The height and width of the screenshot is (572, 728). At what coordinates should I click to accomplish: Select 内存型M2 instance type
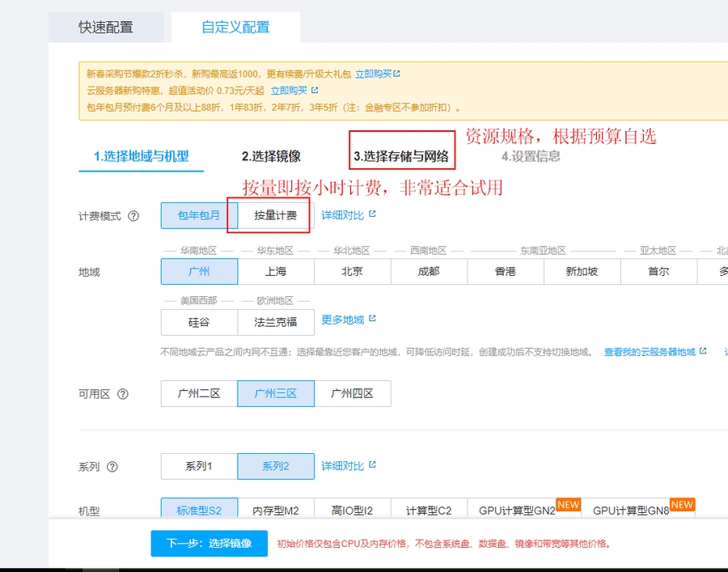click(x=275, y=511)
